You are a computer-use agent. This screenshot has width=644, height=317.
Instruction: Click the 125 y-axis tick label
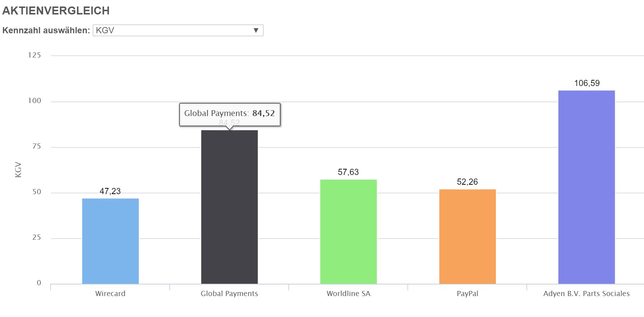click(x=35, y=55)
